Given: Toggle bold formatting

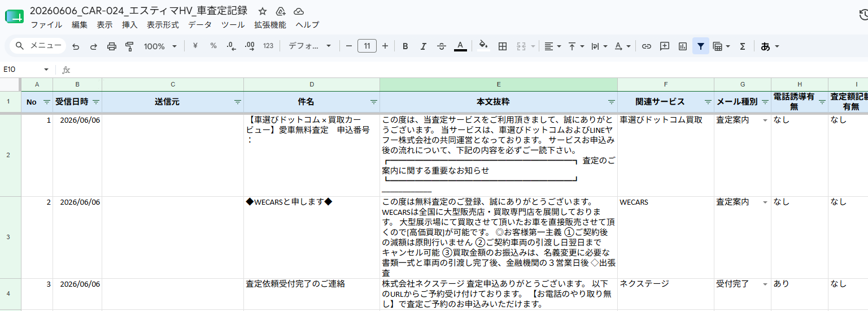Looking at the screenshot, I should coord(405,46).
